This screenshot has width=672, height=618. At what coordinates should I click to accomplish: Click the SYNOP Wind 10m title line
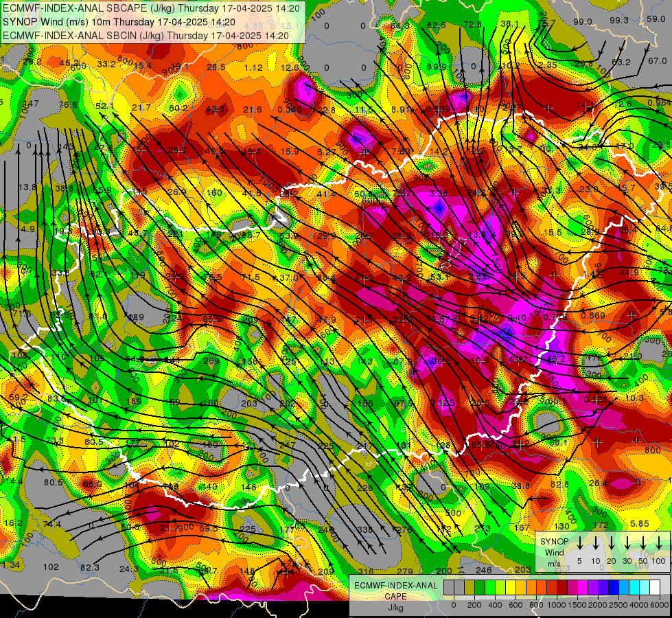119,22
